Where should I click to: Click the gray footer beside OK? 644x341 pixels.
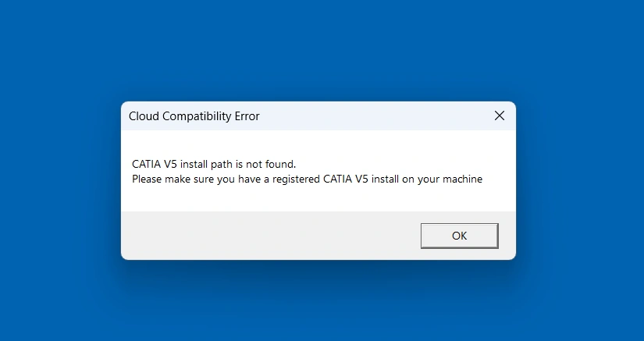265,235
